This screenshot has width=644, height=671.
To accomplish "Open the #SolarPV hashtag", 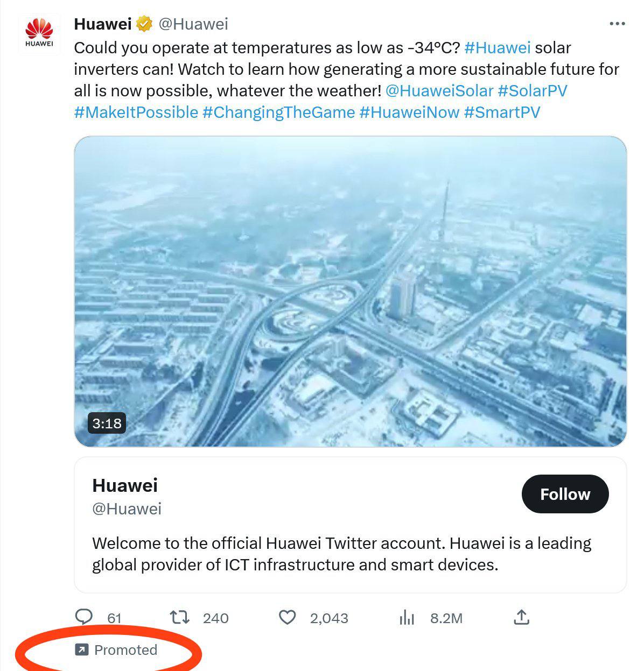I will pos(532,90).
